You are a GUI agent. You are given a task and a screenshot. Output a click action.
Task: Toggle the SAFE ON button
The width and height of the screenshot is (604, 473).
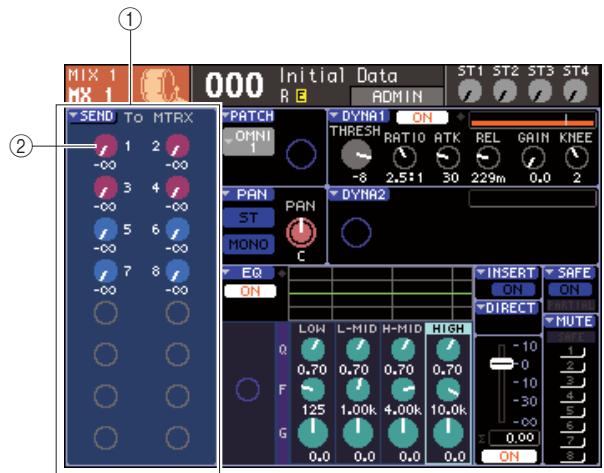click(570, 289)
